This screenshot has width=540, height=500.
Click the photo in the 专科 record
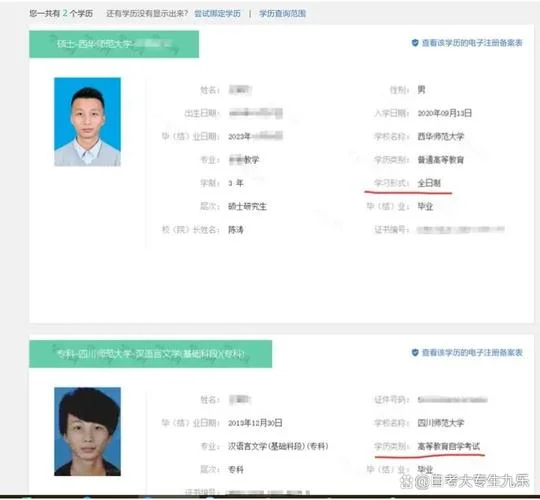click(87, 431)
